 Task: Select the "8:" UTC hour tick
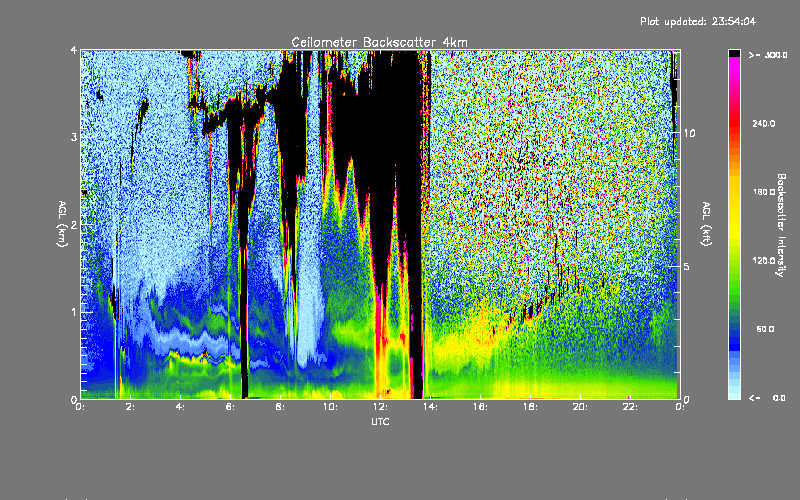[280, 407]
